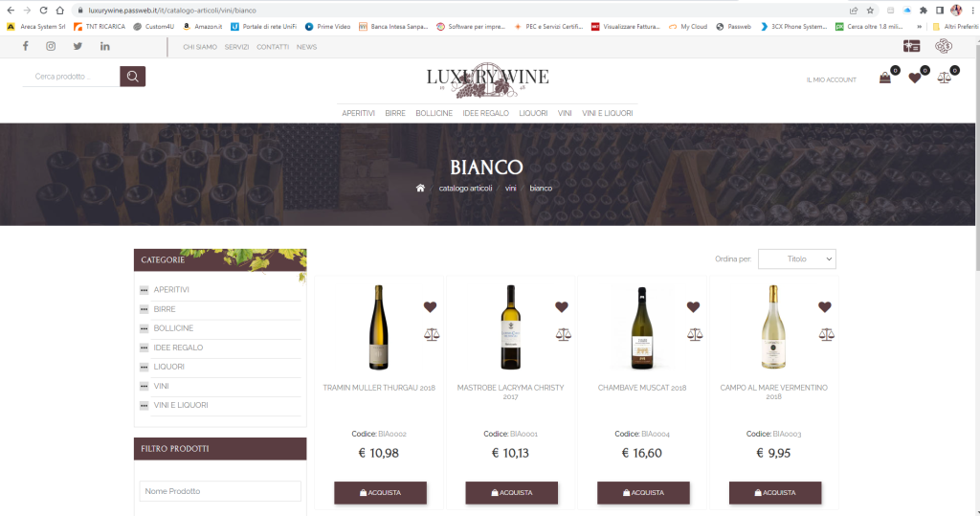Click the search magnifier button

(x=132, y=77)
